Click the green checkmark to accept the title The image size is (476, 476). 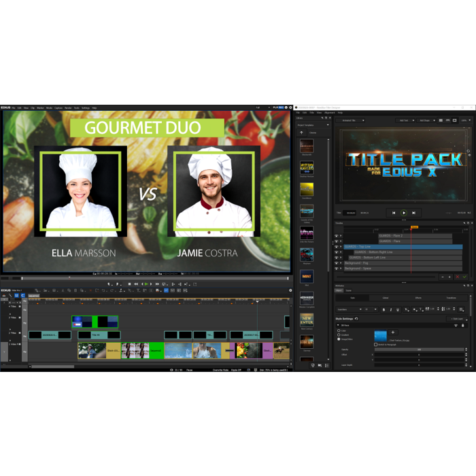coord(465,277)
